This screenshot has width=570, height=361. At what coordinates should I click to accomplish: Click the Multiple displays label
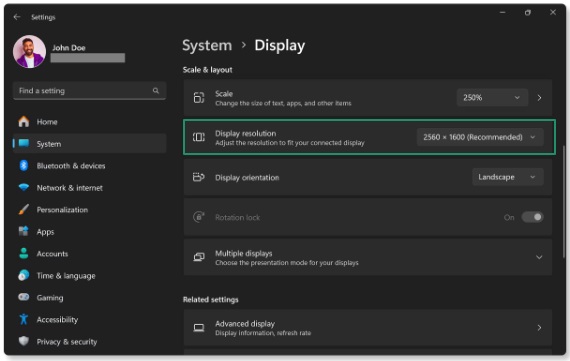tap(244, 253)
